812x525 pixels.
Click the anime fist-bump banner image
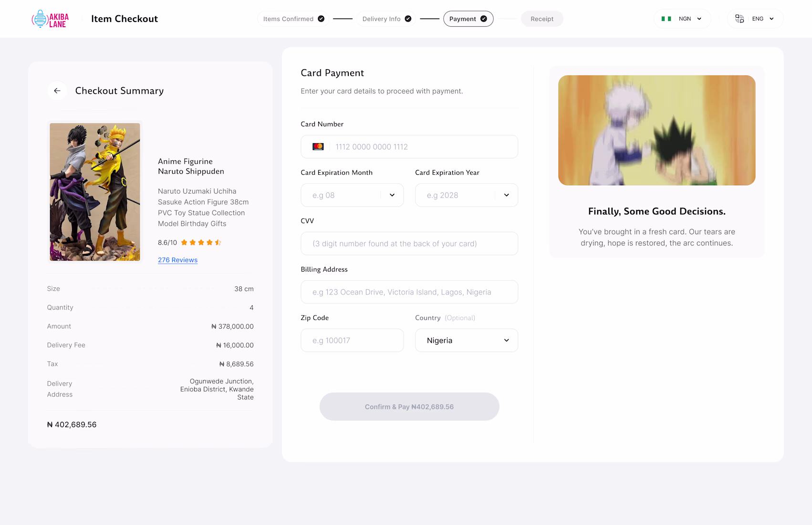pyautogui.click(x=656, y=130)
